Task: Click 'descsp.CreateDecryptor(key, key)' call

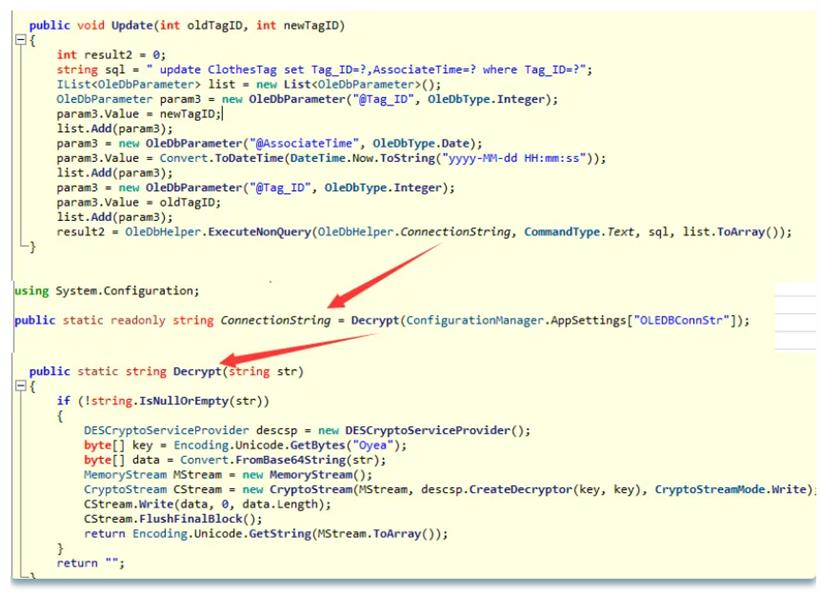Action: coord(534,489)
